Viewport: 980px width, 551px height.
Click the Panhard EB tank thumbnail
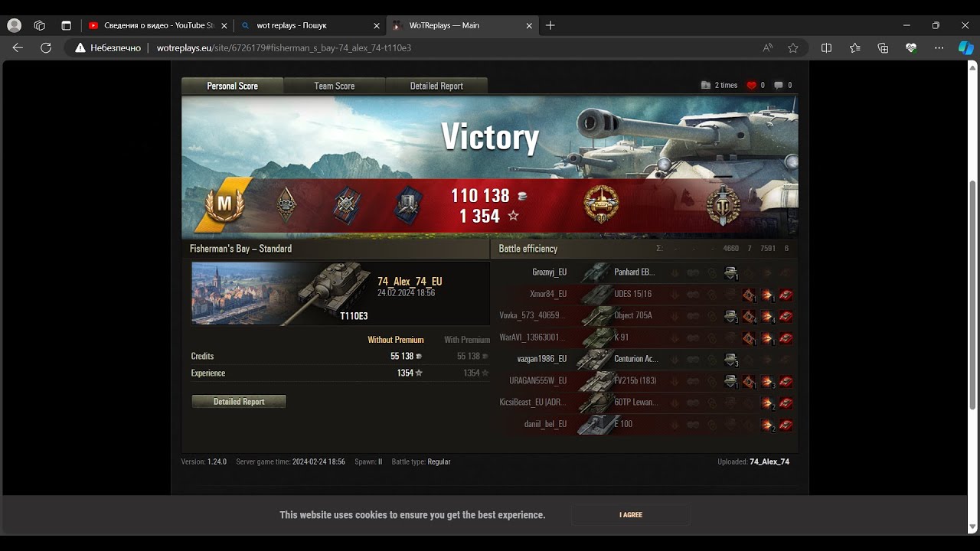(595, 272)
